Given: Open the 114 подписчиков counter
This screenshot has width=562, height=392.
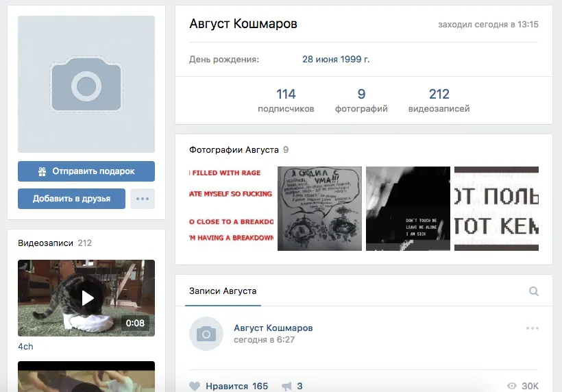Looking at the screenshot, I should [x=286, y=100].
